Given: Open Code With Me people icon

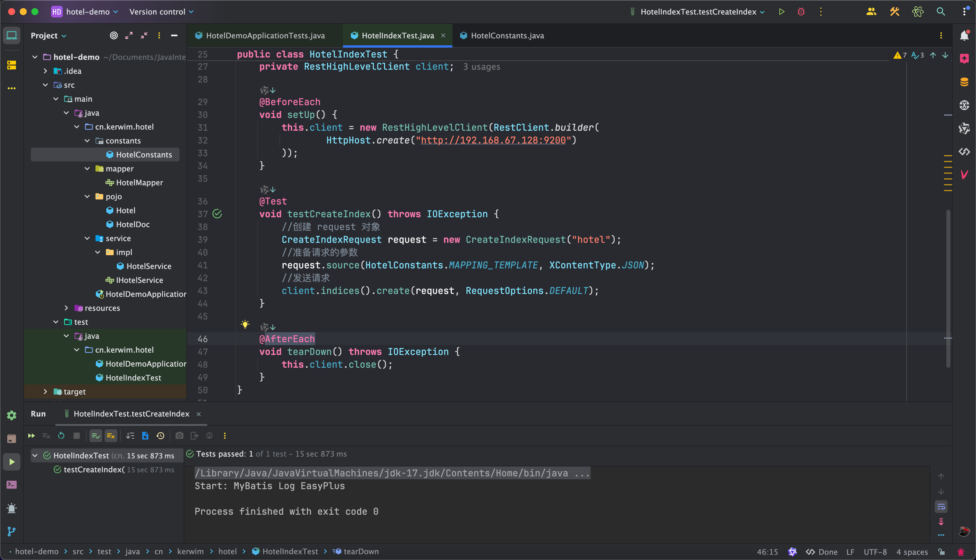Looking at the screenshot, I should (871, 12).
